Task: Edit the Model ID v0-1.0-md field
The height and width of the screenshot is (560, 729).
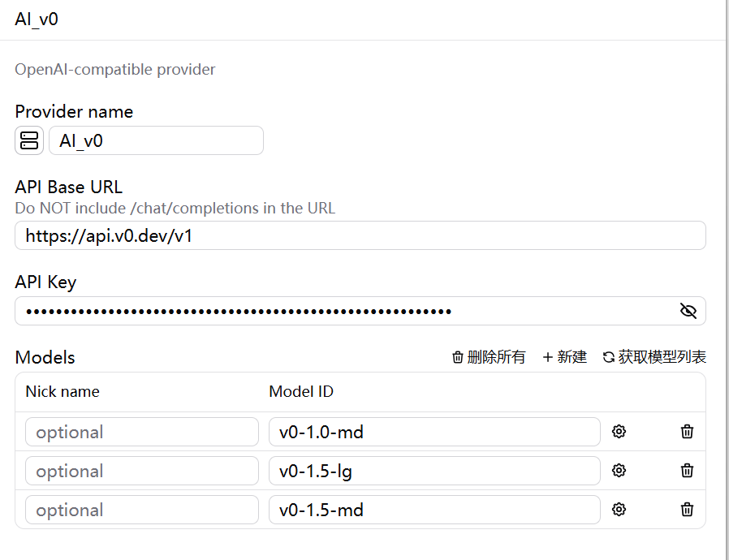Action: [434, 432]
